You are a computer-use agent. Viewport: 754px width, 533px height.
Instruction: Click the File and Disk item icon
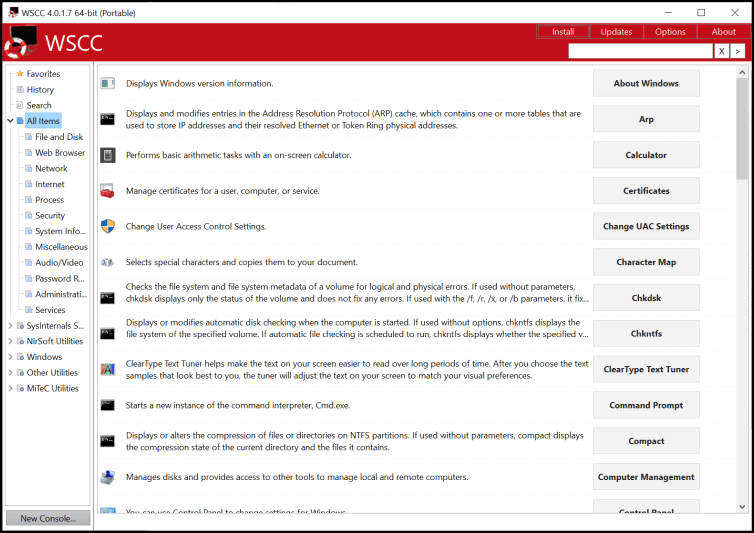pos(28,137)
